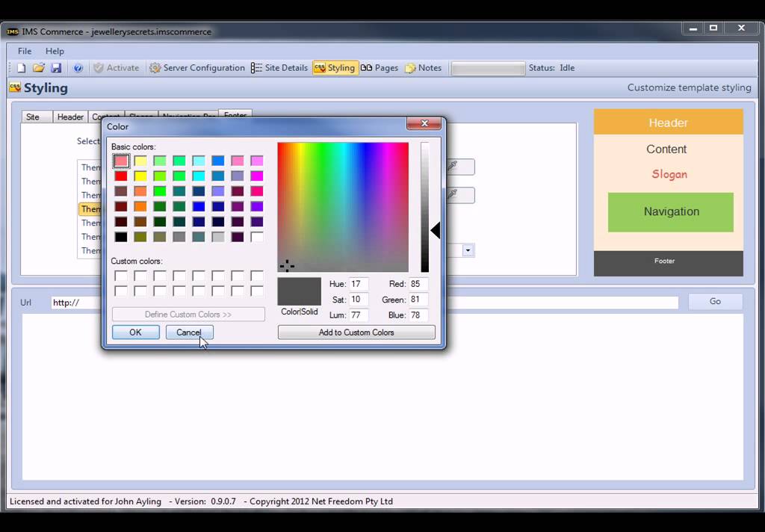Screen dimensions: 765x532
Task: Click the Hue value field
Action: pos(359,284)
